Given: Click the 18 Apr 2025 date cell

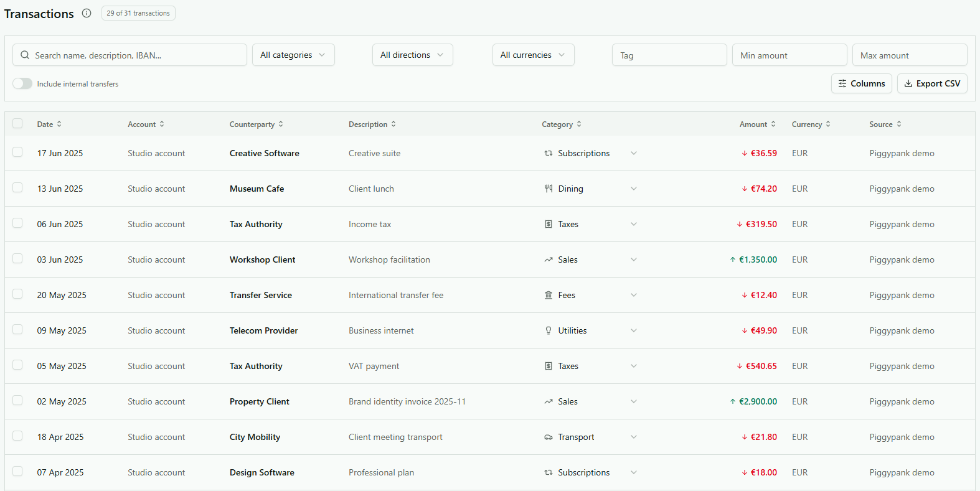Looking at the screenshot, I should click(x=60, y=437).
